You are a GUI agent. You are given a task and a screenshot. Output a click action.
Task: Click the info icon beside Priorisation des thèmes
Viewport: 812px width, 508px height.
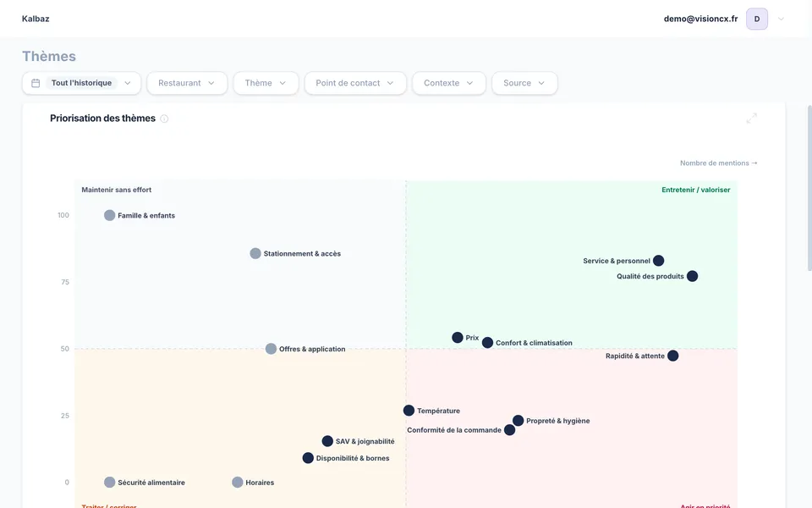pos(164,119)
